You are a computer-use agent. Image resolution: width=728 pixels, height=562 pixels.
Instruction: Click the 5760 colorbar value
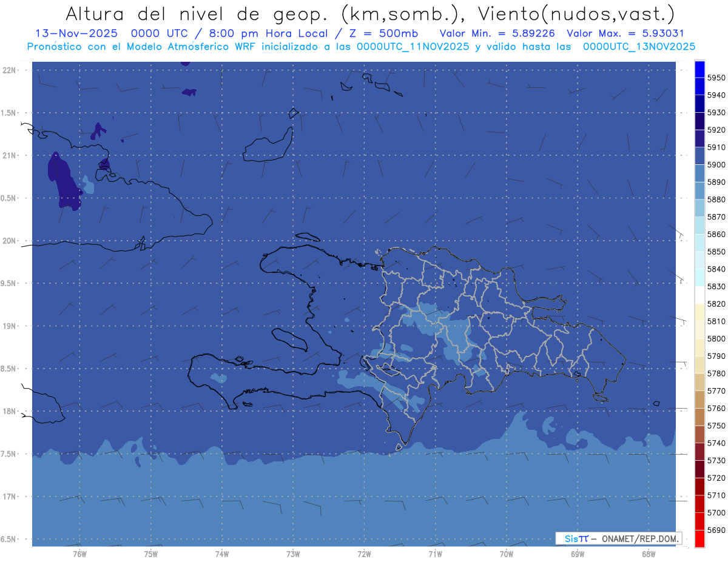(716, 409)
